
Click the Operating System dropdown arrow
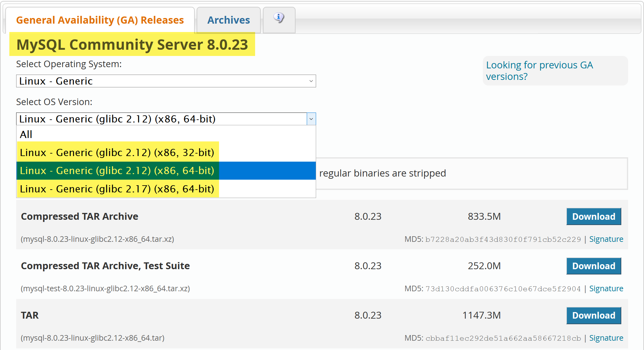coord(311,81)
